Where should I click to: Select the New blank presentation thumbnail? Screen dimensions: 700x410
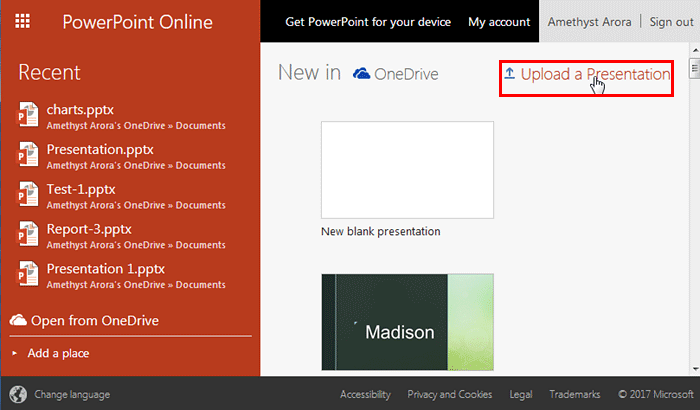[x=407, y=170]
